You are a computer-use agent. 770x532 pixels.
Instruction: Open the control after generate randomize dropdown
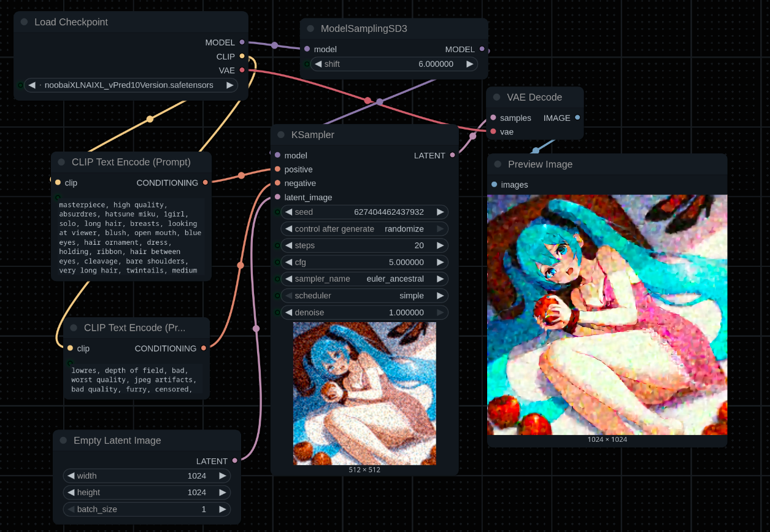click(x=364, y=229)
